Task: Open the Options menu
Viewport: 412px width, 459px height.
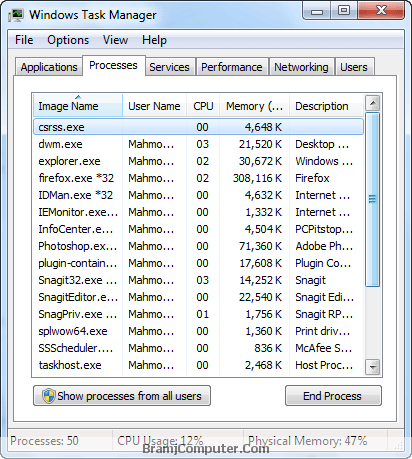Action: pos(68,40)
